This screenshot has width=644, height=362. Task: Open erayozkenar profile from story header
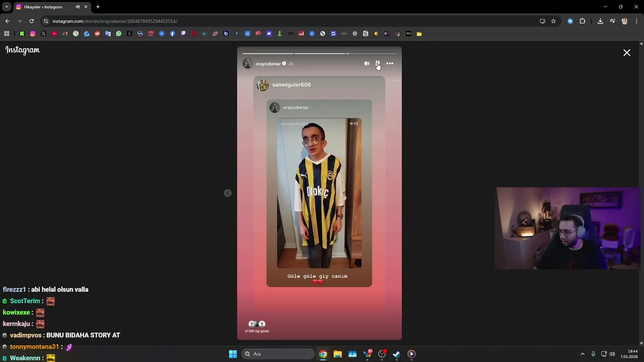click(268, 64)
